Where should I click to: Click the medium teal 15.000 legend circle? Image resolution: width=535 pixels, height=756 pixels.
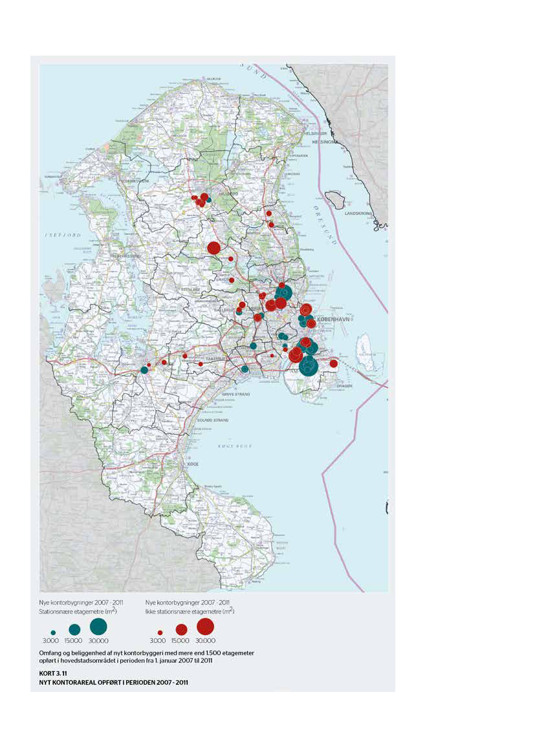click(75, 629)
